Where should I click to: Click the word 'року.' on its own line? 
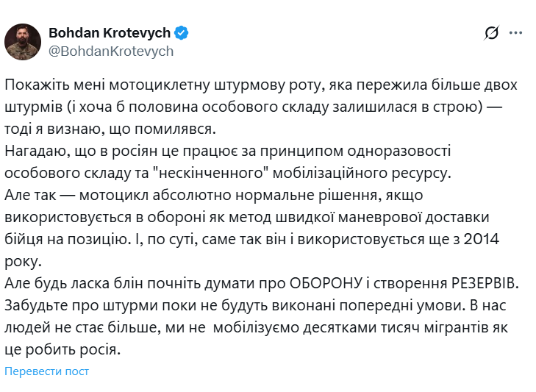tap(23, 262)
